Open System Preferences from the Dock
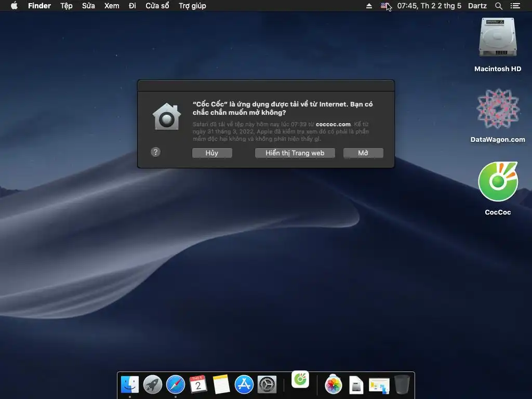The height and width of the screenshot is (399, 532). click(x=267, y=385)
